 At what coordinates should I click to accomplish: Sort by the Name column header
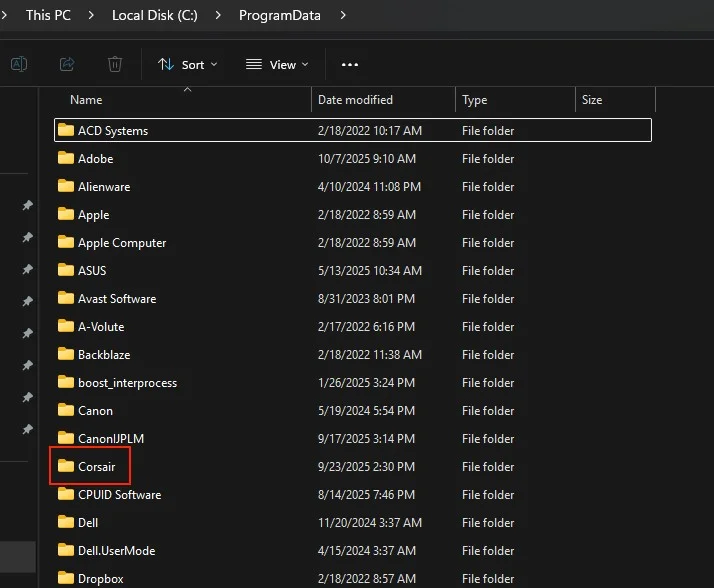[86, 100]
